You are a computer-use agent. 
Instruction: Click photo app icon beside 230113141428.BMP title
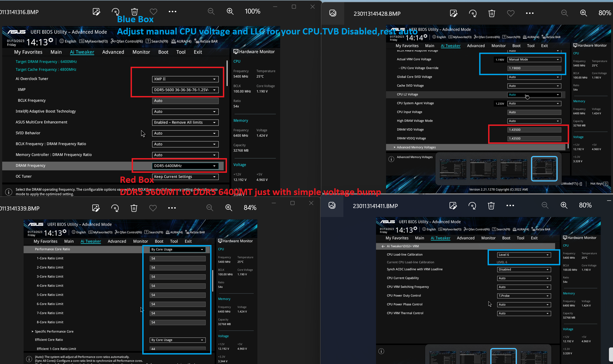pyautogui.click(x=333, y=13)
